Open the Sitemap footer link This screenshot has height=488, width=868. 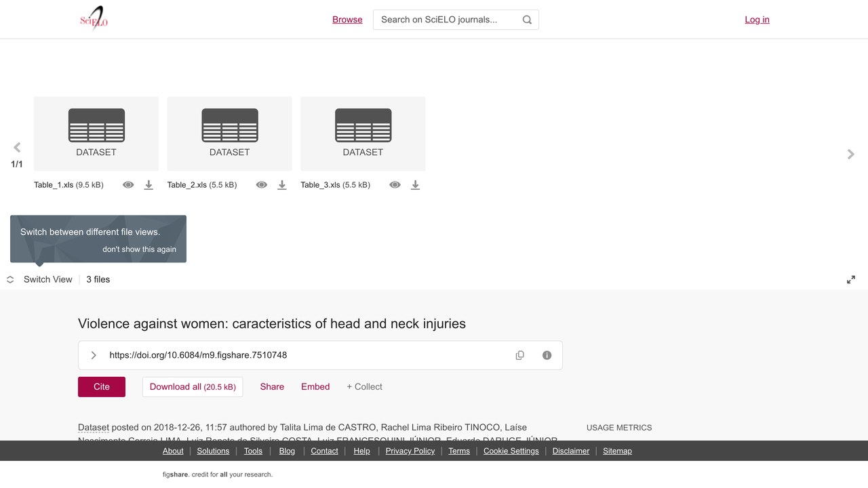(617, 451)
